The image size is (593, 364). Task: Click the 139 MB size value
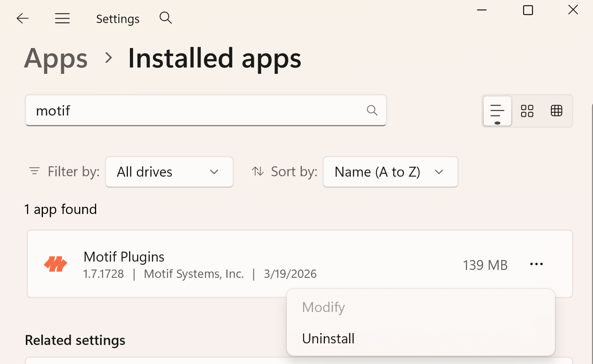click(485, 265)
